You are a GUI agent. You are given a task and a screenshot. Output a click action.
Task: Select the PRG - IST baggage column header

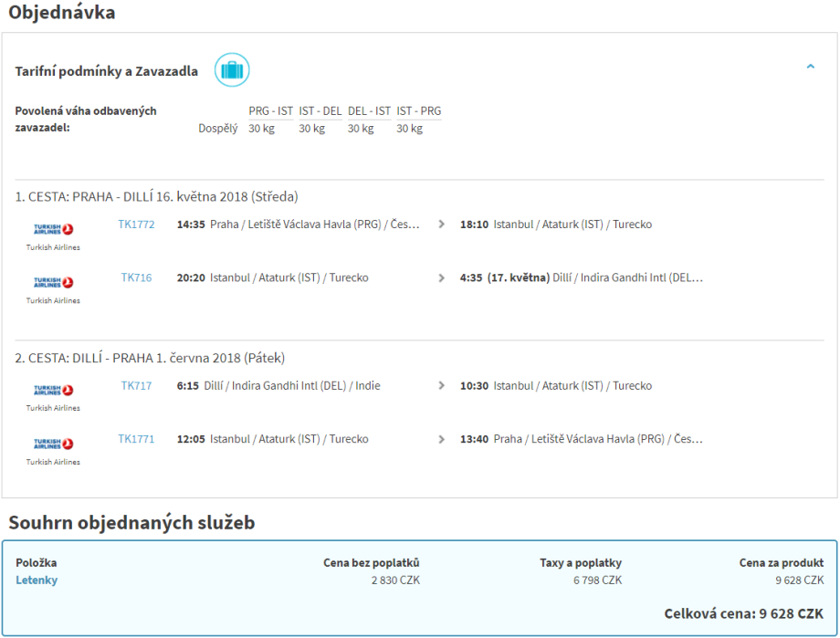270,111
